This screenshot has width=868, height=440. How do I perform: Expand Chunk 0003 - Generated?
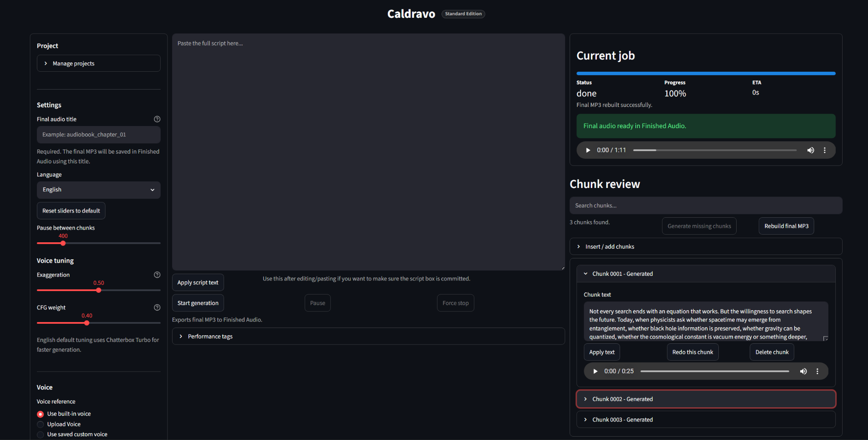pos(706,420)
